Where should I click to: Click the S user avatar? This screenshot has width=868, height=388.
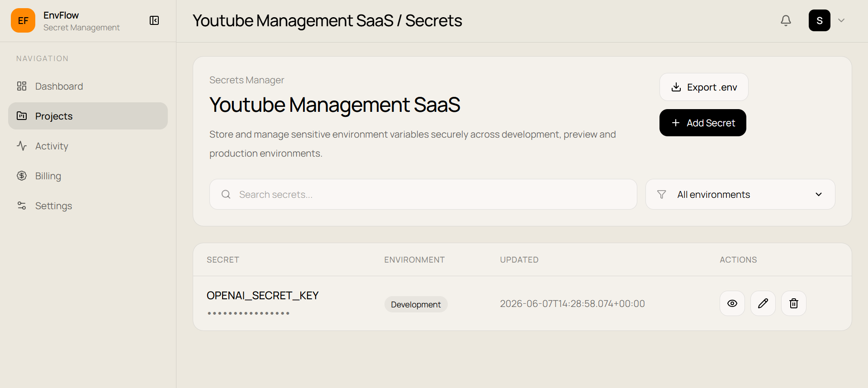pos(819,20)
